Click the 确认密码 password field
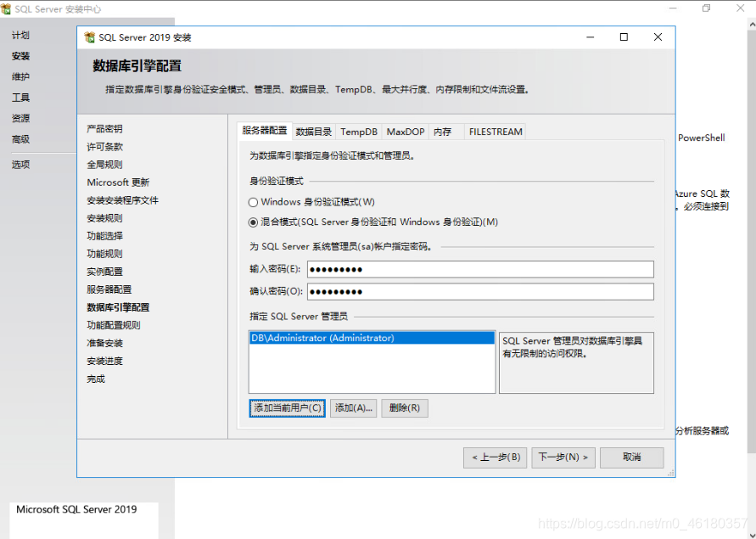This screenshot has width=756, height=539. tap(480, 291)
